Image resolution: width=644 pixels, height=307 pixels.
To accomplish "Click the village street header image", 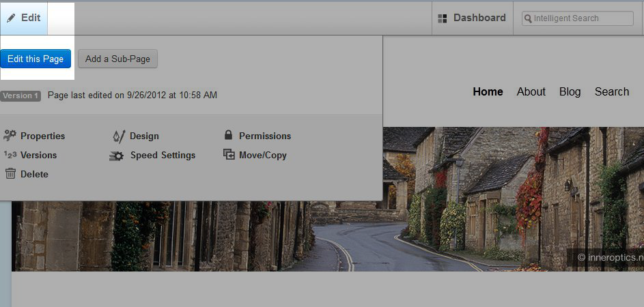I will pyautogui.click(x=478, y=225).
